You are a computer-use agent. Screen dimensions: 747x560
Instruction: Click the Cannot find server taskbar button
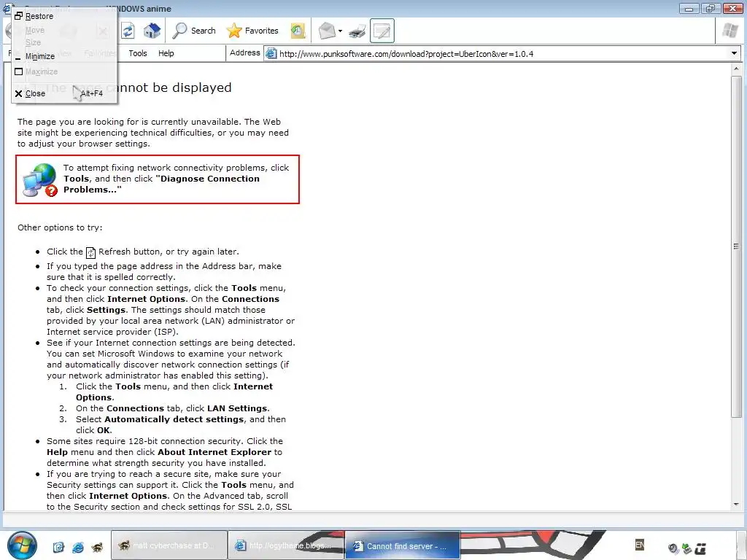[x=403, y=545]
